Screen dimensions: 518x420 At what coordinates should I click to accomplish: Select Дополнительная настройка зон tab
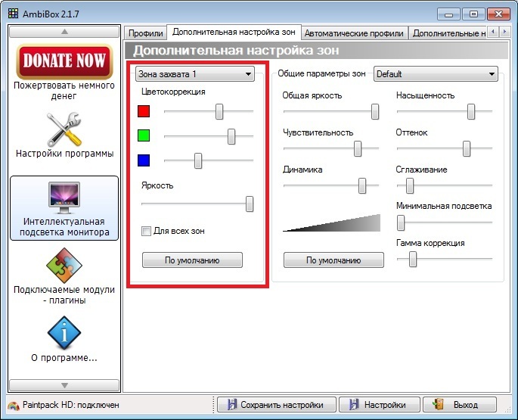[x=234, y=32]
